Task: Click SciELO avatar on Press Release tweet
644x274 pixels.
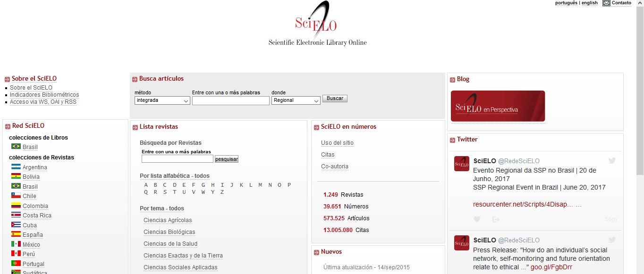Action: pyautogui.click(x=462, y=243)
